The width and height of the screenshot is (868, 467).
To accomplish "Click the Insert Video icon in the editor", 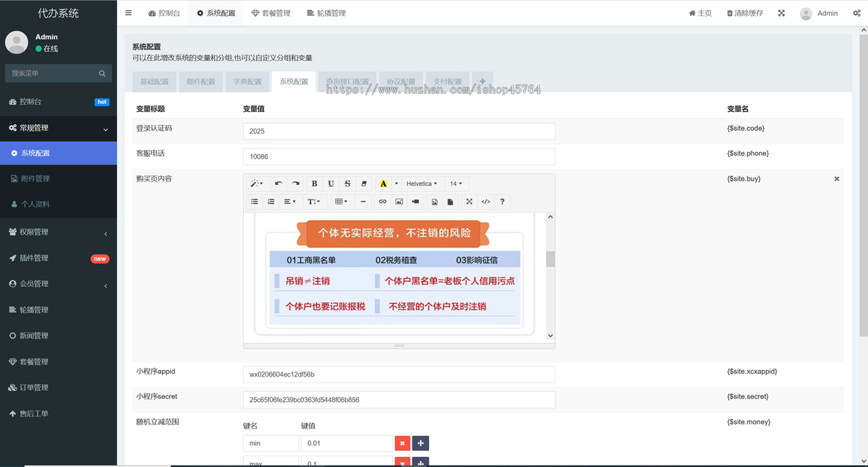I will click(x=415, y=201).
